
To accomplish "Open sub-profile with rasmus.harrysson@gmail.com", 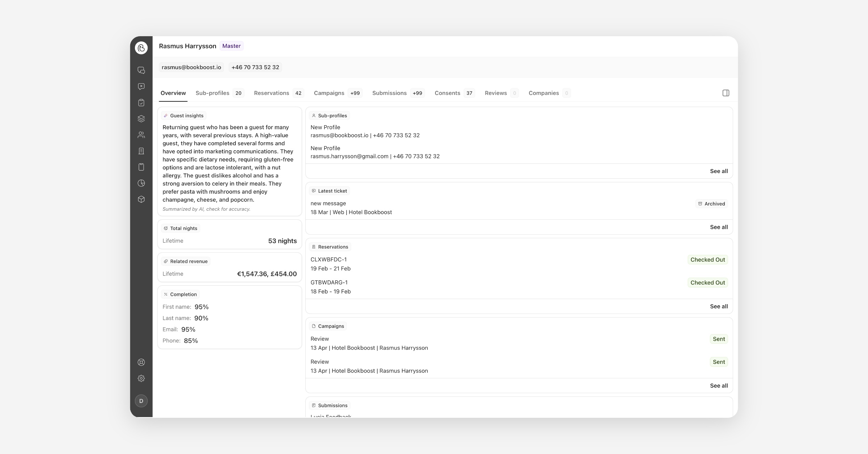I will click(375, 152).
